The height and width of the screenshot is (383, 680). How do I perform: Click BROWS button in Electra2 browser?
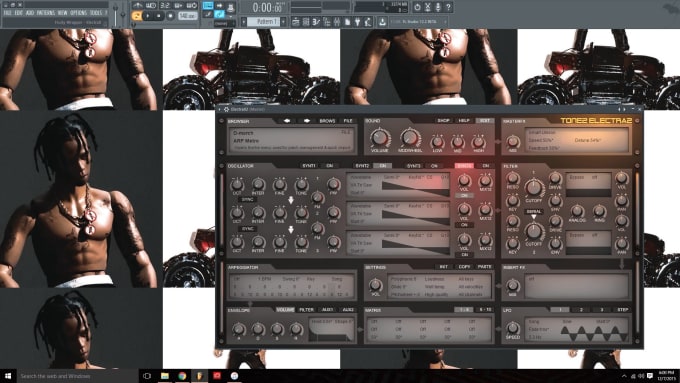tap(327, 121)
